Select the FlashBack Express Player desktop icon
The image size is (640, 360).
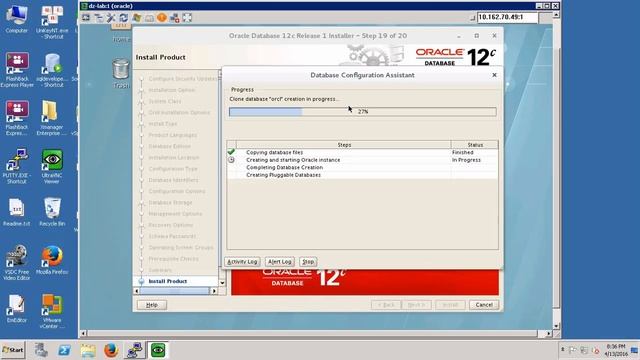coord(17,70)
